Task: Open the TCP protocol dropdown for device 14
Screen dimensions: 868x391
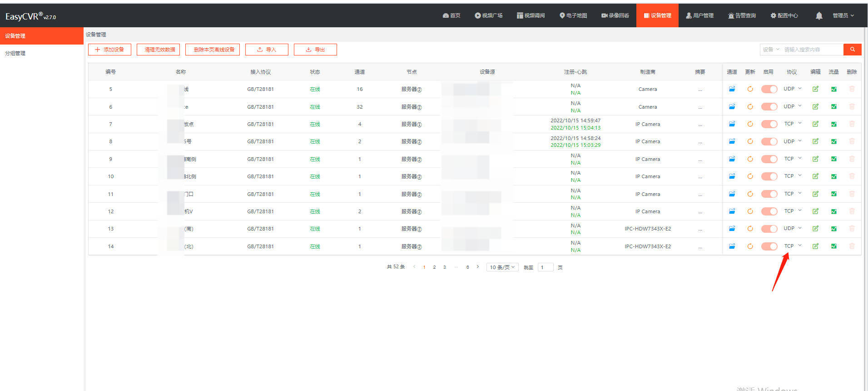Action: coord(793,246)
